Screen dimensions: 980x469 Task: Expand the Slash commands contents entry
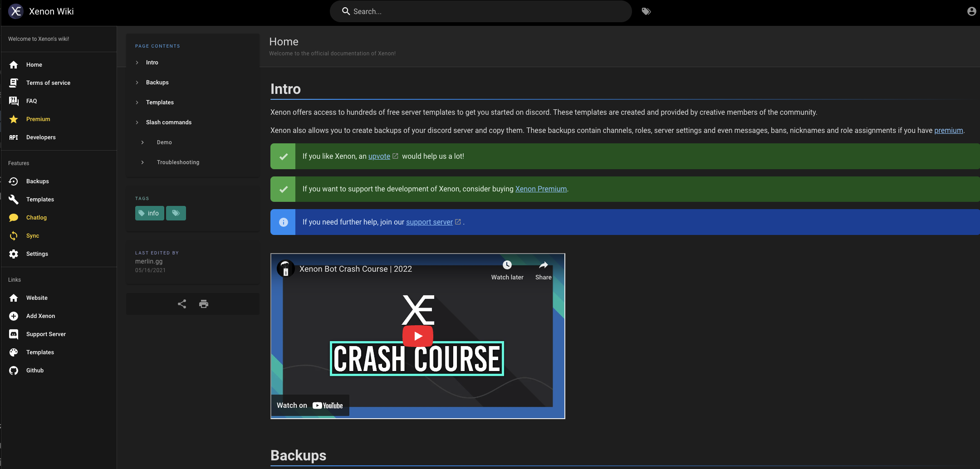(x=169, y=122)
